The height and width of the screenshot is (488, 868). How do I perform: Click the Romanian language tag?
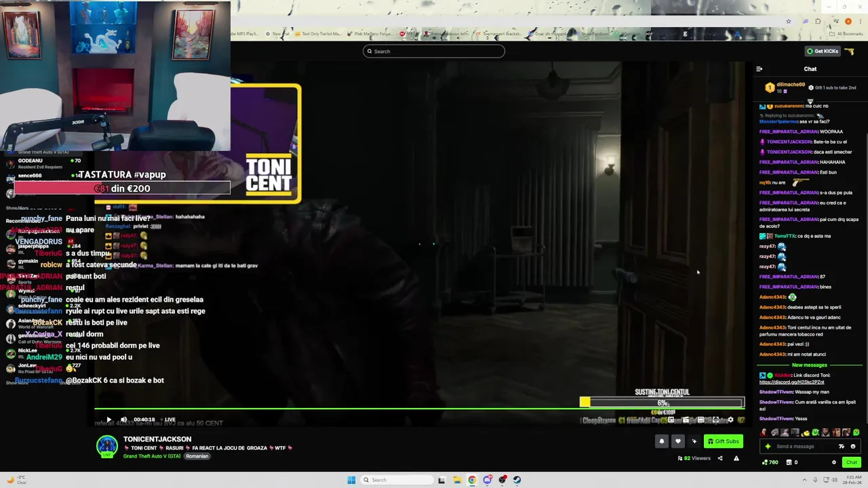coord(197,456)
